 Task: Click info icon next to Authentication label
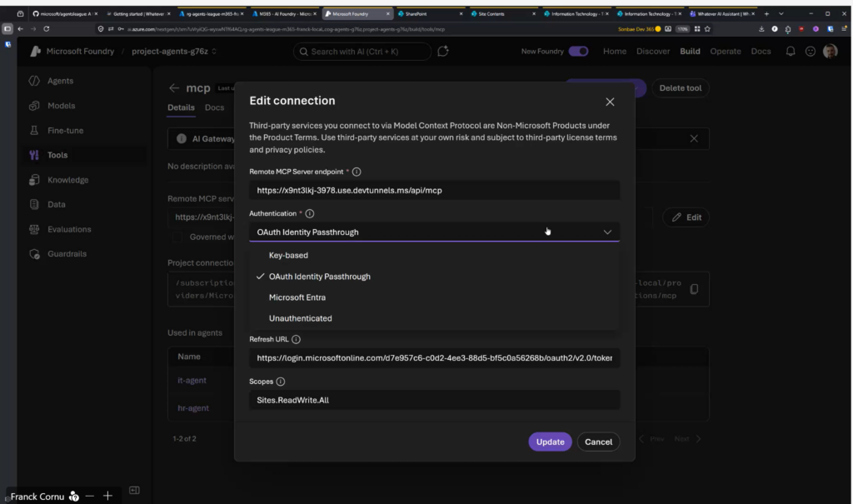click(x=310, y=214)
